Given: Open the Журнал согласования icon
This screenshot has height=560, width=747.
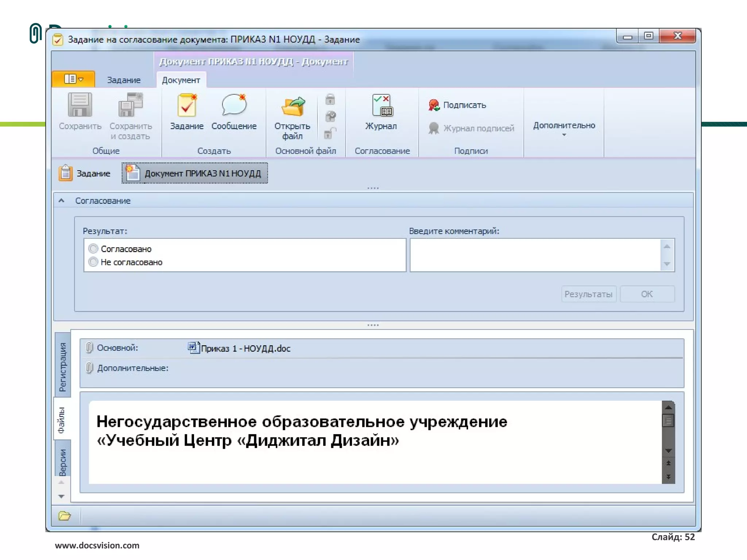Looking at the screenshot, I should pos(382,105).
